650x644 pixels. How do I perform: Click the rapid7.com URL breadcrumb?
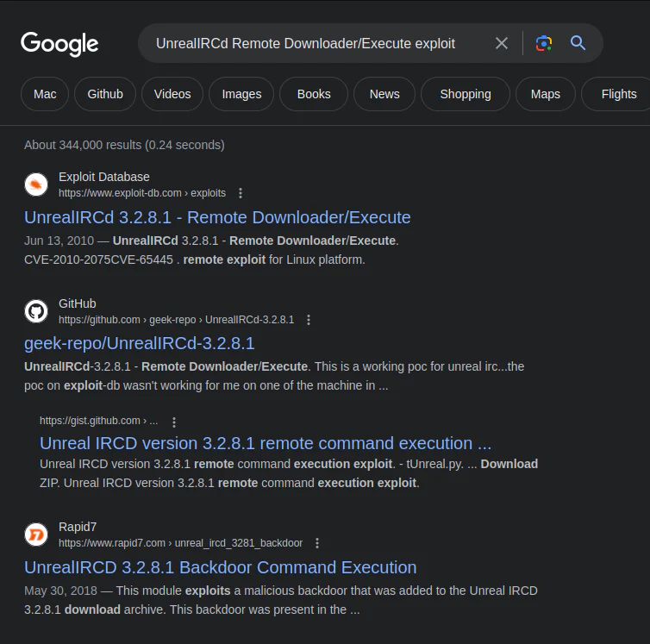[x=181, y=543]
